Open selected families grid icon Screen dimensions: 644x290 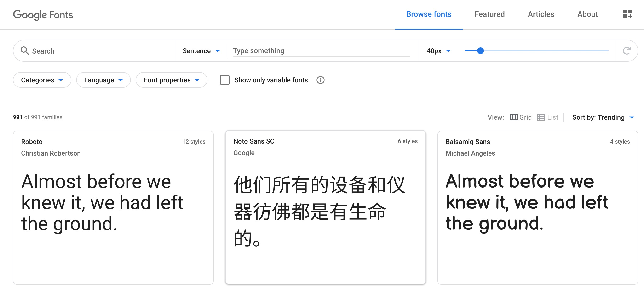click(x=627, y=14)
